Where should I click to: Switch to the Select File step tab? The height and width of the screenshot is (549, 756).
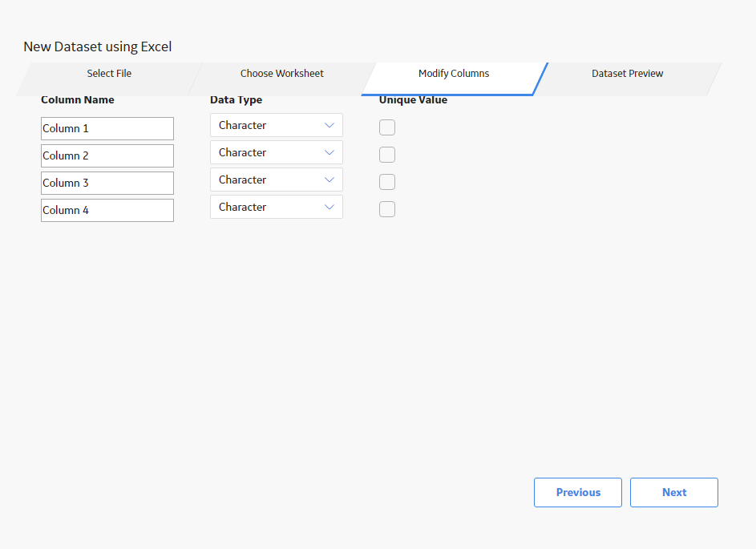click(109, 74)
